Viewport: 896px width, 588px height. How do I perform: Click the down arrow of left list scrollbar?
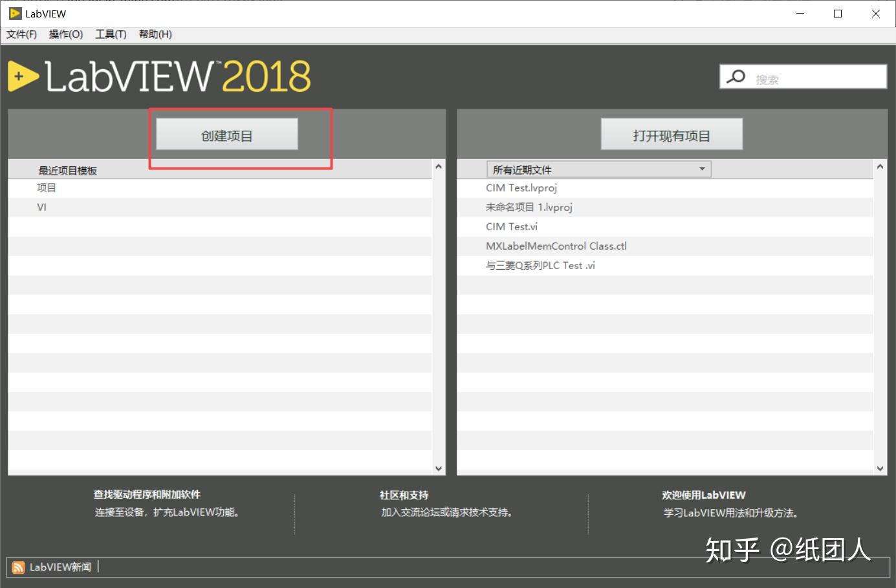(439, 468)
